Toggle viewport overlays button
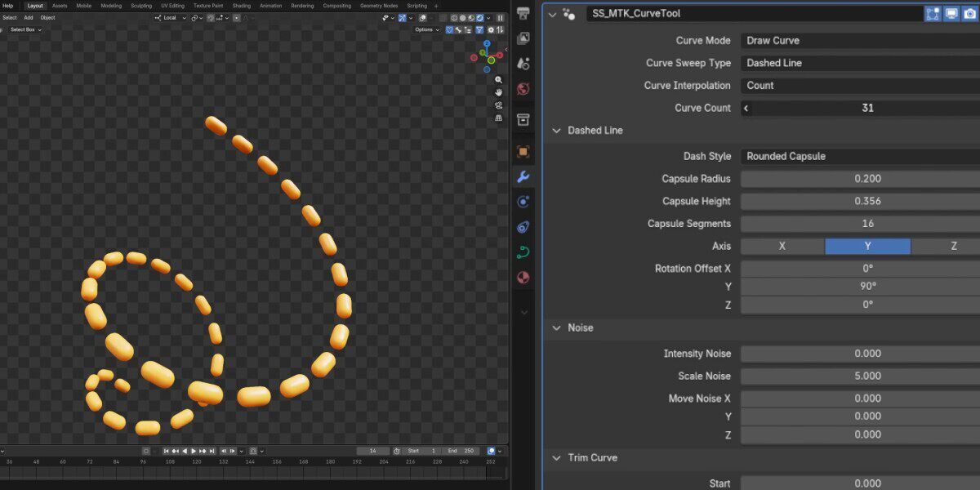980x490 pixels. (x=422, y=18)
